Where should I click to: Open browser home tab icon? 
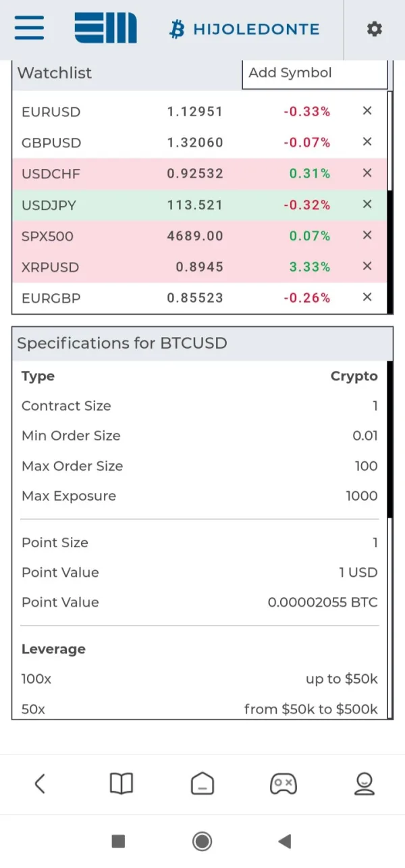pyautogui.click(x=202, y=784)
